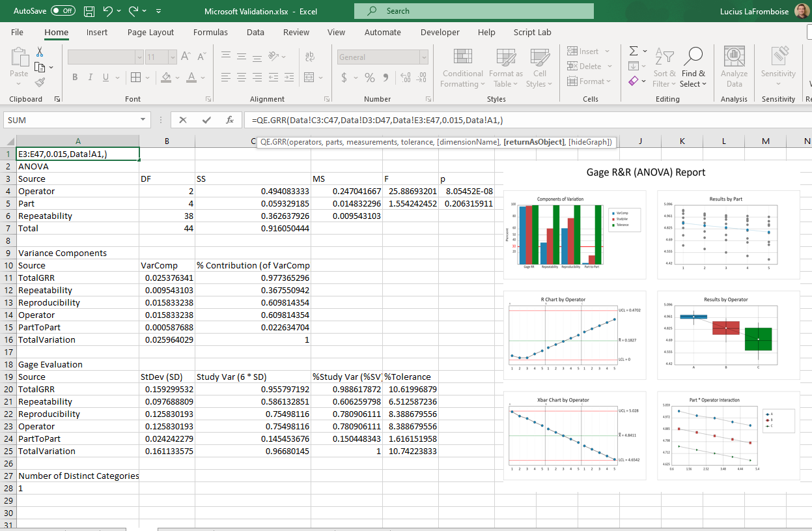Screen dimensions: 812x531
Task: Open Find & Select dropdown
Action: (x=693, y=66)
